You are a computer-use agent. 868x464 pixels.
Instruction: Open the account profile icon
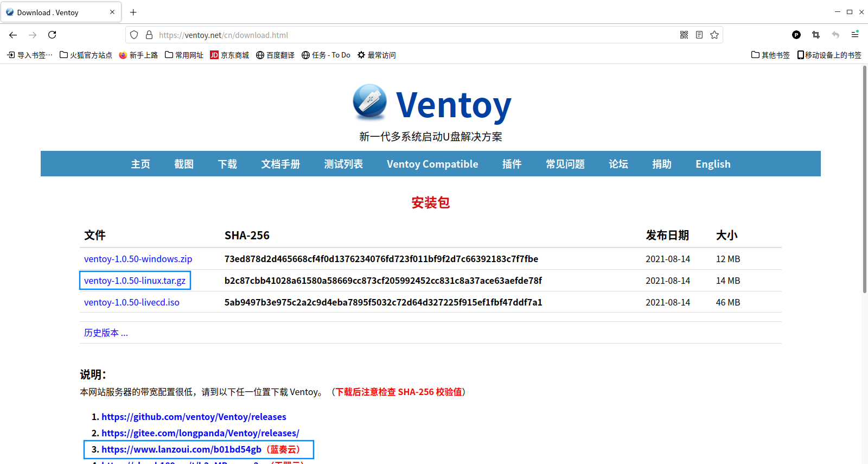[796, 35]
